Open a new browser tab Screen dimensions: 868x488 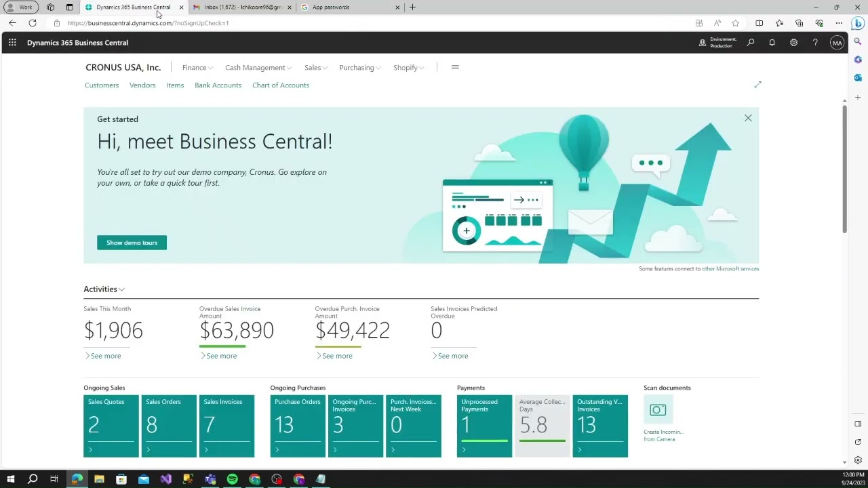tap(412, 7)
